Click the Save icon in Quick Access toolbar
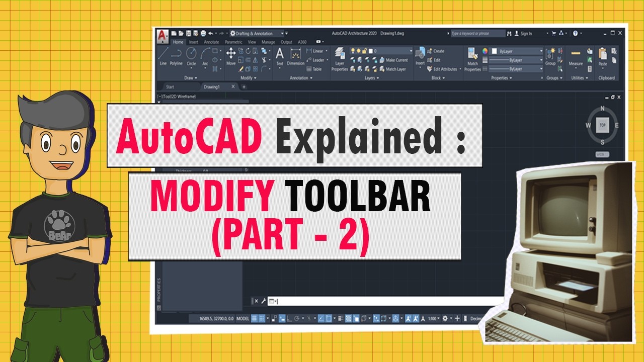 click(189, 33)
